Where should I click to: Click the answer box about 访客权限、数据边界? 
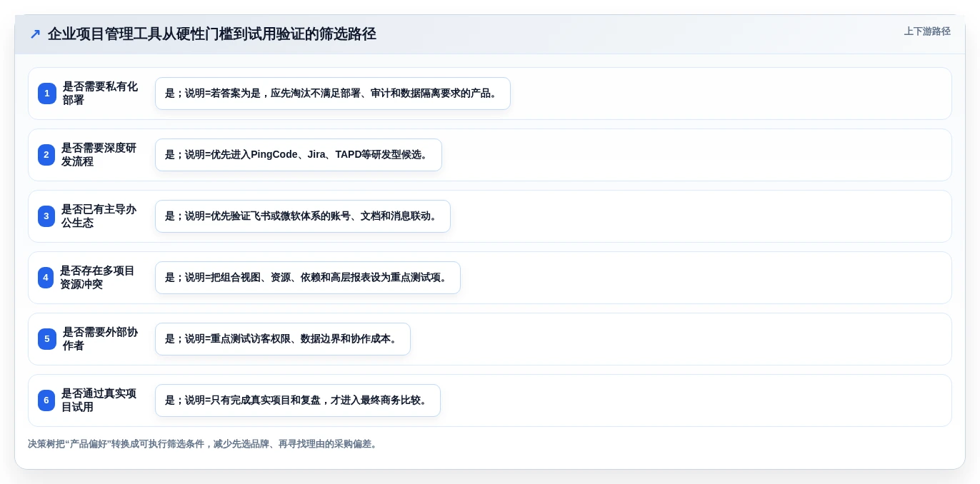[283, 339]
